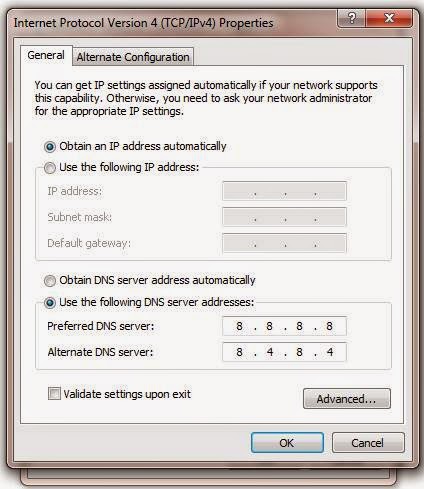Image resolution: width=424 pixels, height=489 pixels.
Task: Click the help question mark button
Action: [352, 18]
